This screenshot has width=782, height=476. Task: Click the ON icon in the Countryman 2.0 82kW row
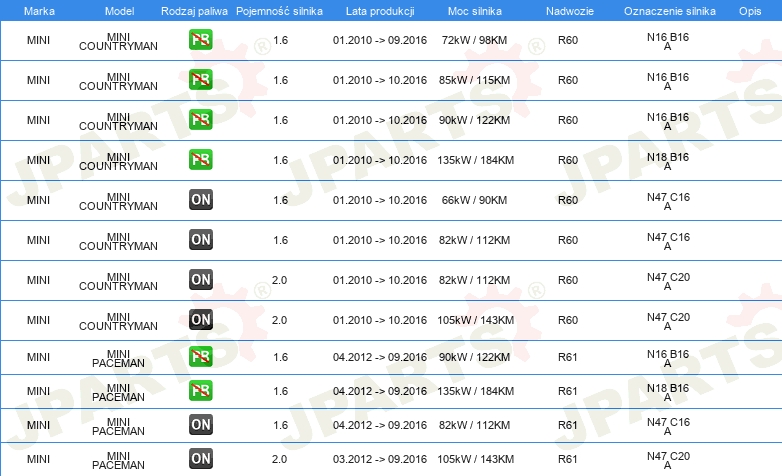pyautogui.click(x=200, y=279)
